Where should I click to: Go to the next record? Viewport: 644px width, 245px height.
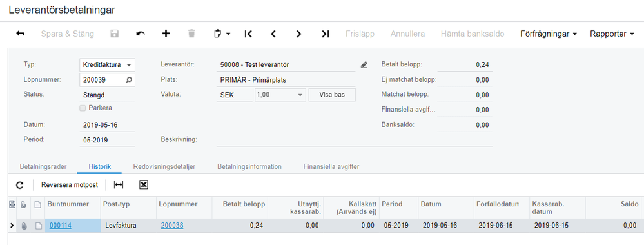299,34
